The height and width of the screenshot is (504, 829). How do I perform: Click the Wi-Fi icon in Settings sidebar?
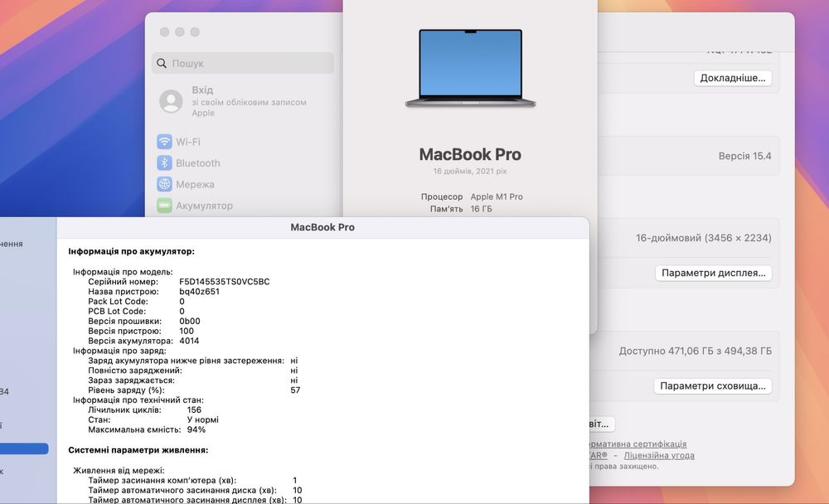click(164, 142)
